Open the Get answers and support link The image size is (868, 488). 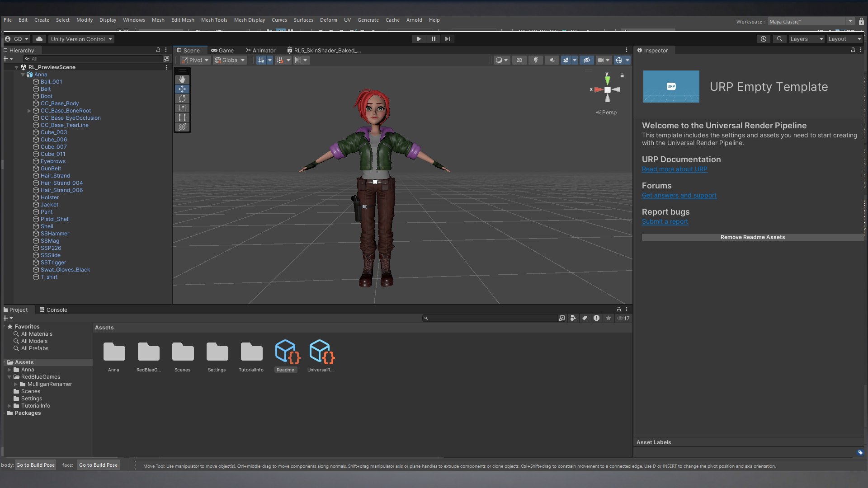(679, 195)
